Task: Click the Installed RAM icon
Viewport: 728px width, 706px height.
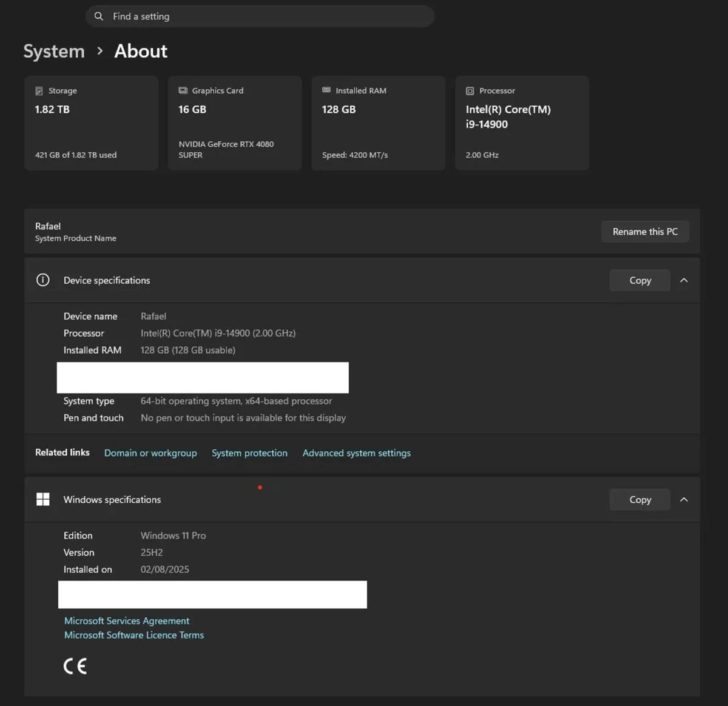Action: [x=326, y=90]
